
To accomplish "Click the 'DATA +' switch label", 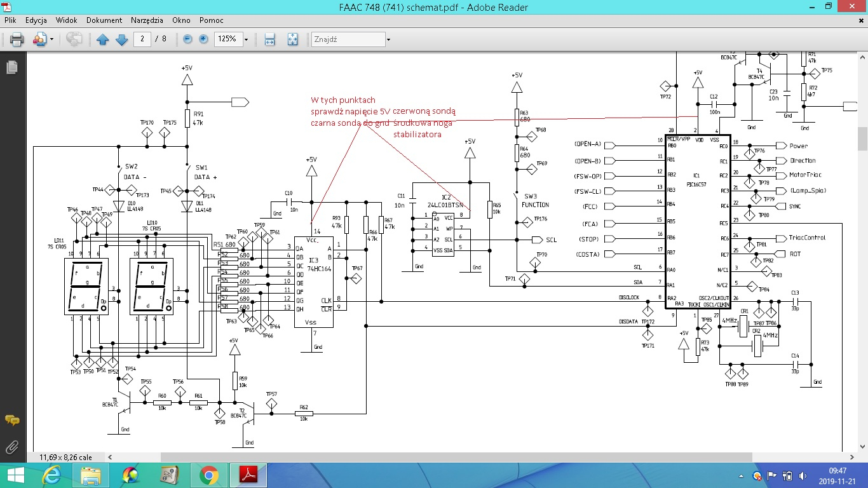I will (x=206, y=177).
